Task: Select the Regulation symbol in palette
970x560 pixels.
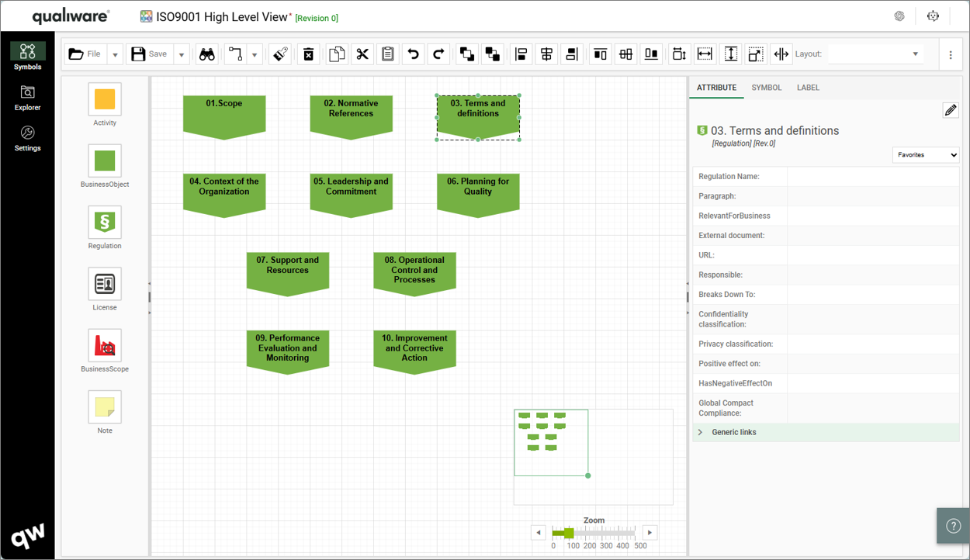Action: point(105,223)
